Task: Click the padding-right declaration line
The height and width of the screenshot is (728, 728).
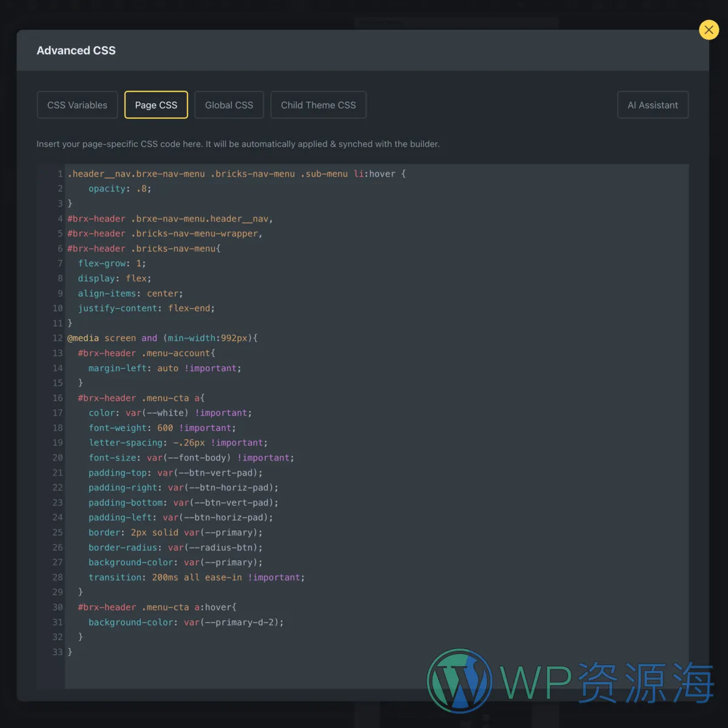Action: [x=183, y=488]
